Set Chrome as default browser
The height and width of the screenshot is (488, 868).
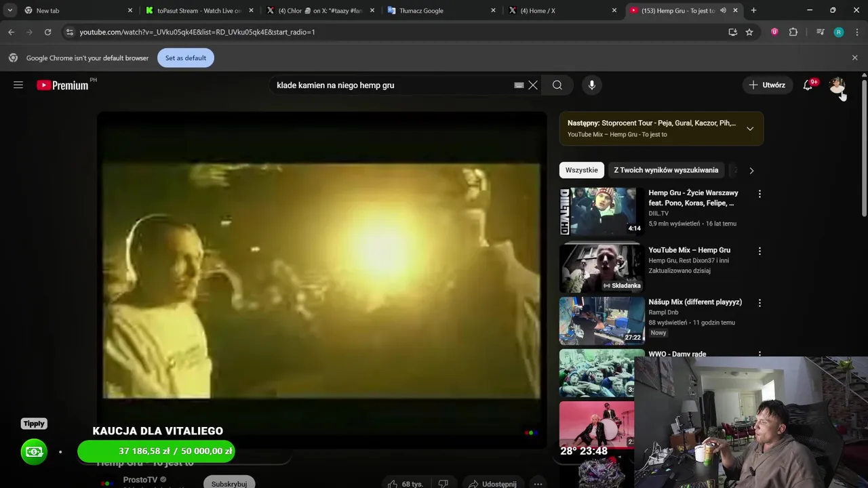pos(186,58)
